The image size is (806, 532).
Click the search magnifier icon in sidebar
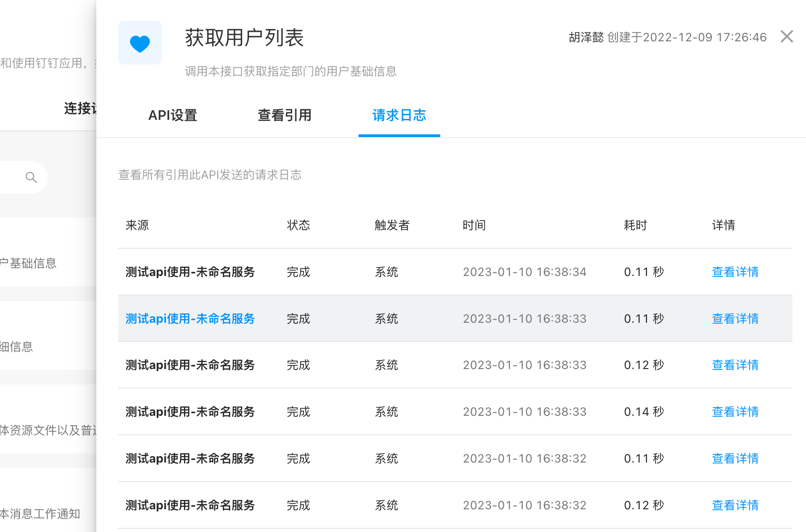(x=30, y=177)
